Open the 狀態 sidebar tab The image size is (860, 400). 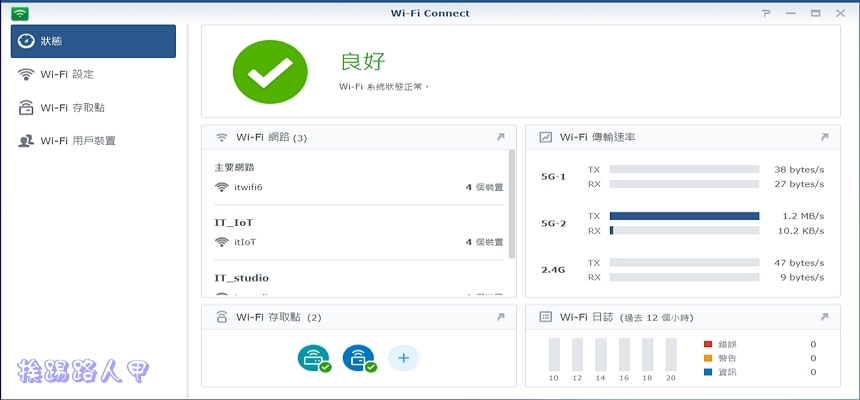(x=94, y=41)
